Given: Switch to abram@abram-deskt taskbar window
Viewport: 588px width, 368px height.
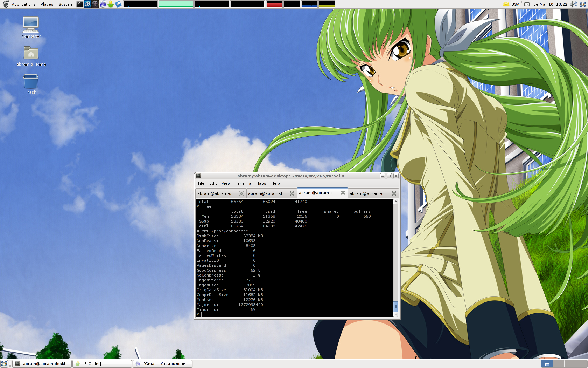Looking at the screenshot, I should [x=42, y=364].
